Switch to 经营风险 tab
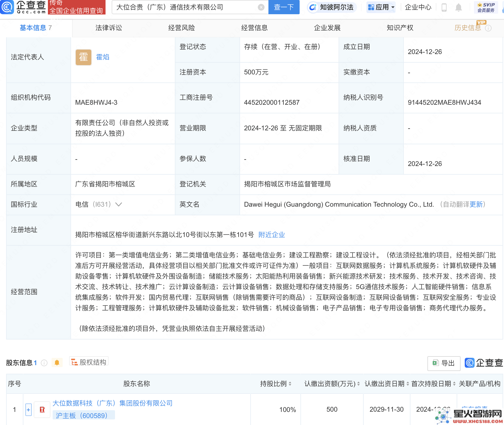The height and width of the screenshot is (425, 504). click(182, 28)
